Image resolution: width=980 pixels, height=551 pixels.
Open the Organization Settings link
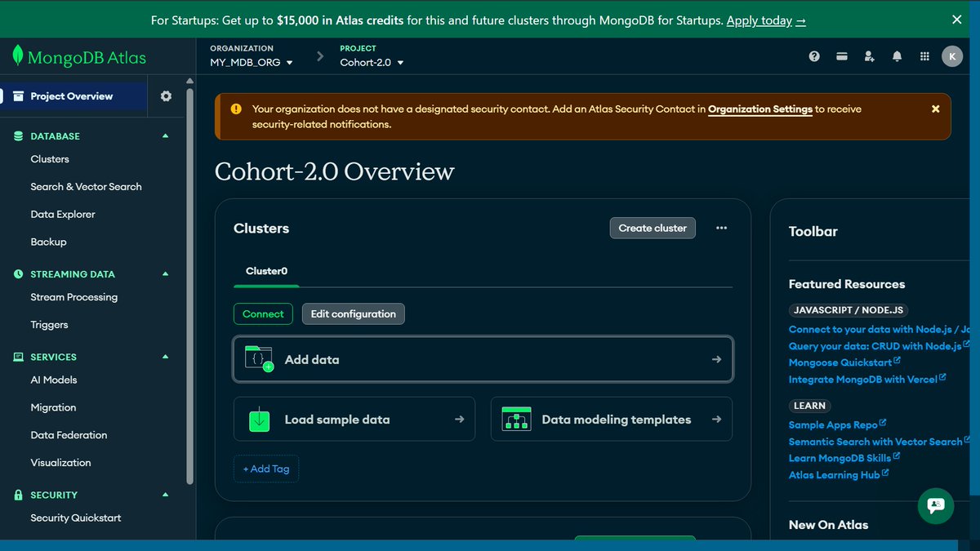coord(760,109)
